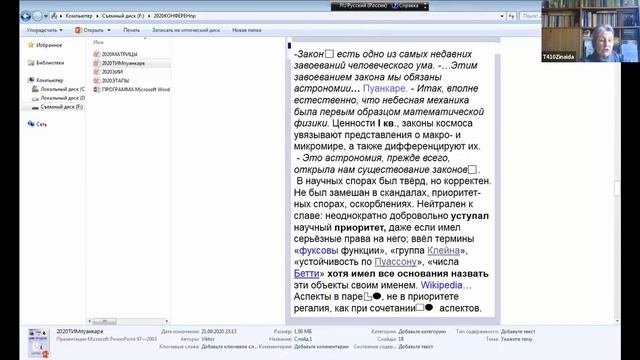
Task: Click the Клейна link in the preview
Action: [x=443, y=250]
